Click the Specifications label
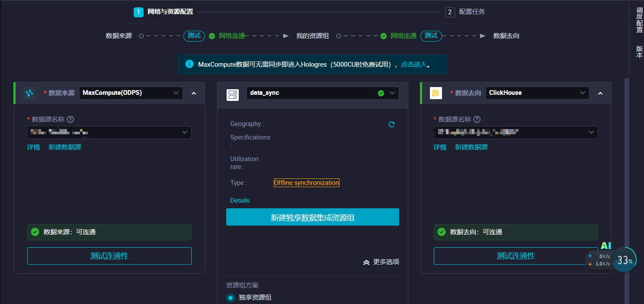644x304 pixels. [250, 141]
